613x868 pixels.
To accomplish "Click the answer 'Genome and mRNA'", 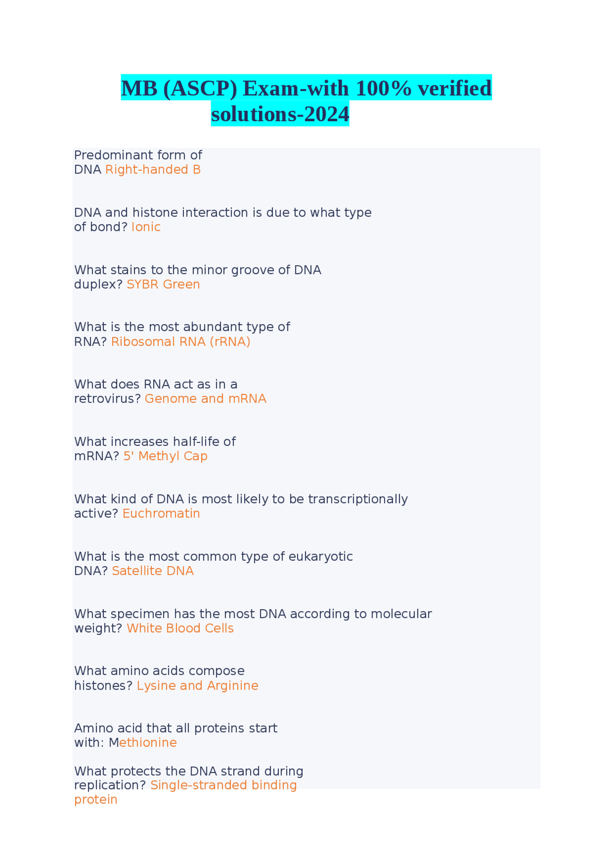I will (x=205, y=399).
